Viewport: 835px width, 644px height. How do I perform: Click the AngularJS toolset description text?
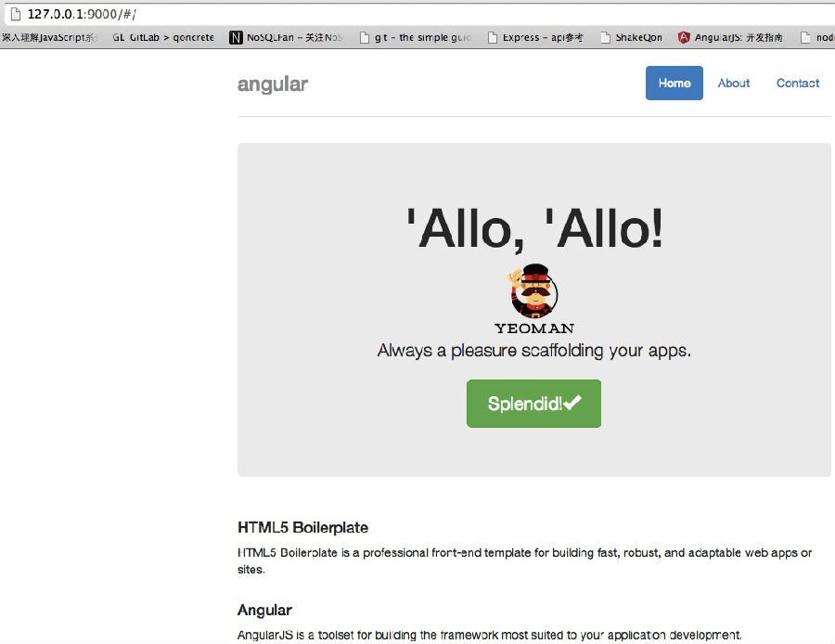(489, 635)
